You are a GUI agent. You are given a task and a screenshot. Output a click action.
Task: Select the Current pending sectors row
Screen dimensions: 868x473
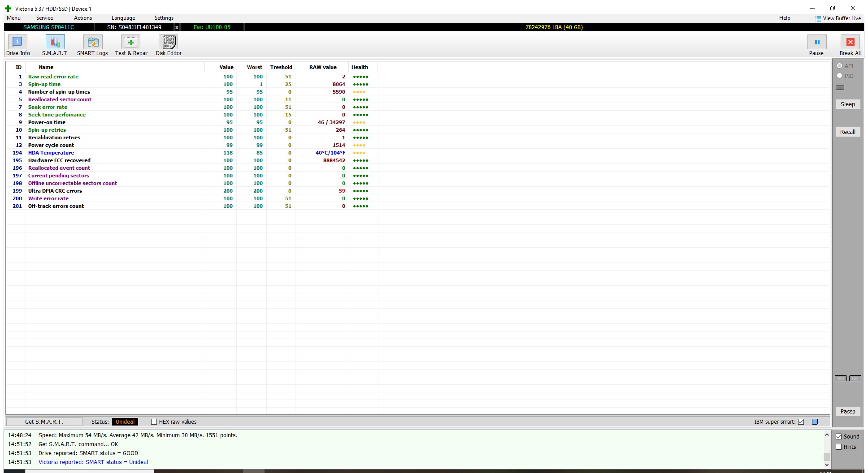click(192, 176)
